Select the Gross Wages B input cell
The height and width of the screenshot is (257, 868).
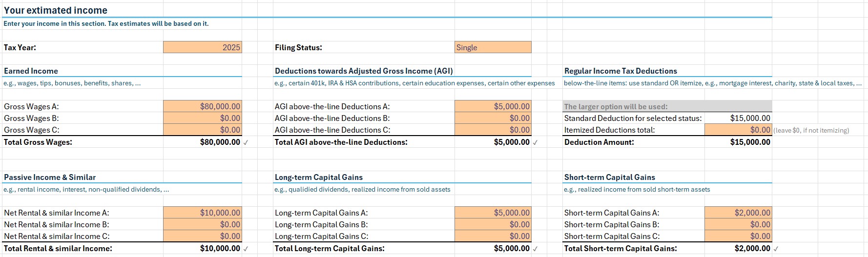[x=202, y=118]
